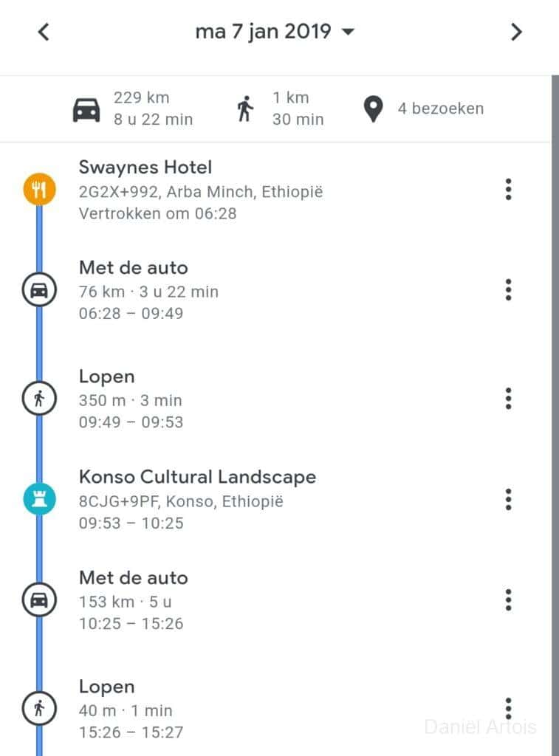Open the date picker dropdown arrow

point(349,32)
